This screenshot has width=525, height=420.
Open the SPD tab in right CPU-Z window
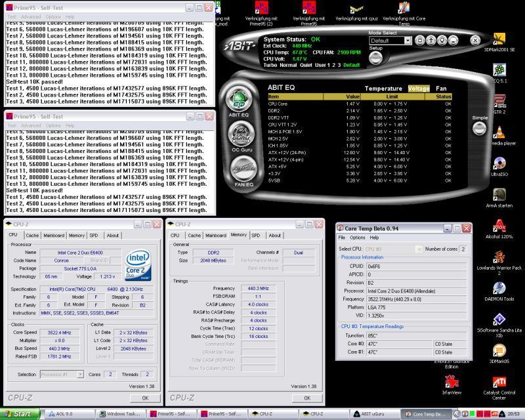pos(255,236)
